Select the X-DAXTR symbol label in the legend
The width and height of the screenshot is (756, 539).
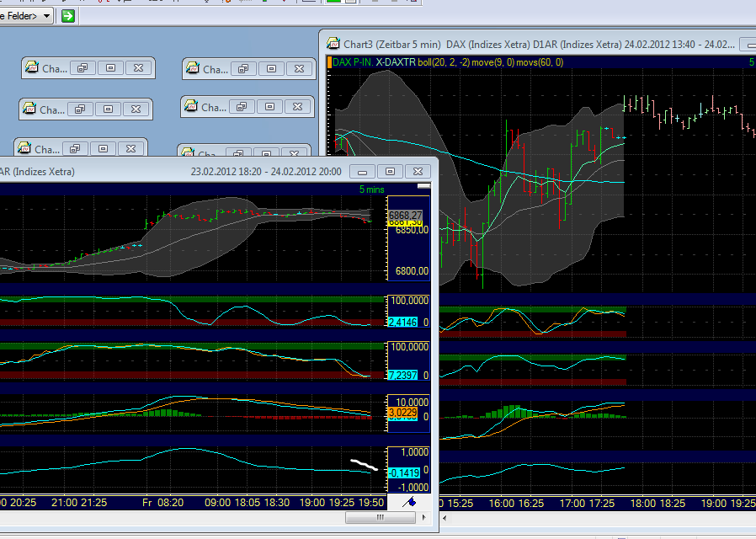click(394, 62)
